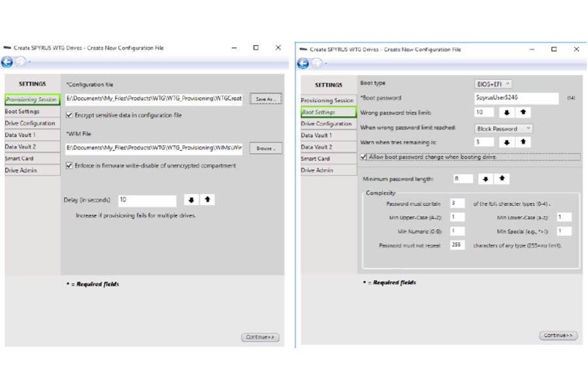The width and height of the screenshot is (588, 392).
Task: Click Continue>> in right window
Action: [558, 335]
